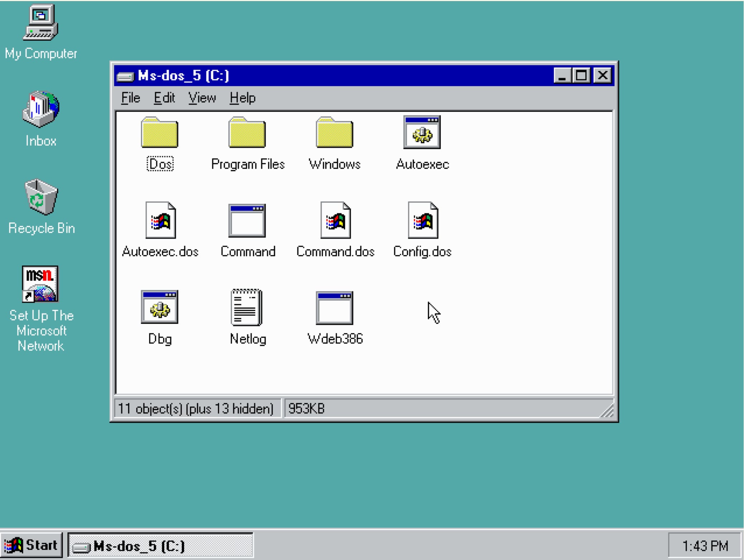Select the Command.dos file icon
The height and width of the screenshot is (560, 744).
pyautogui.click(x=335, y=221)
